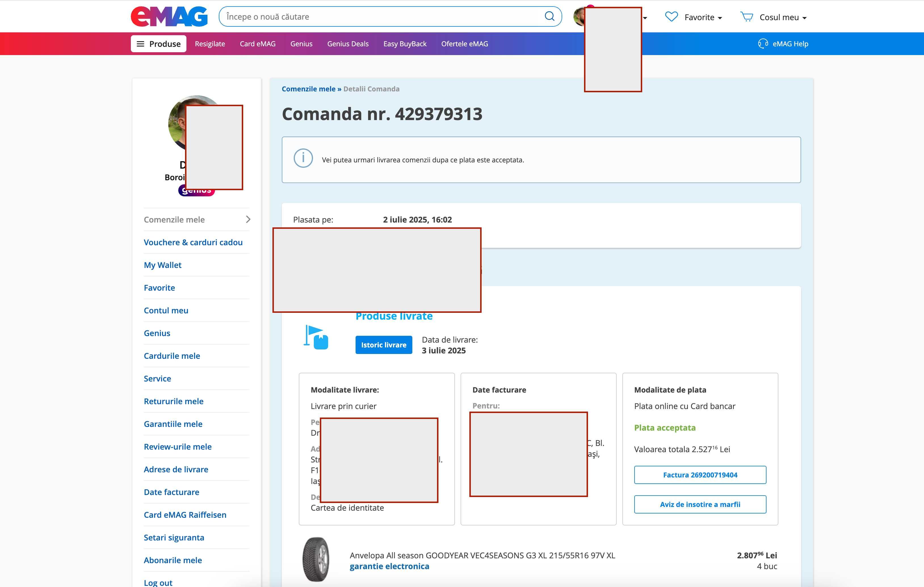Image resolution: width=924 pixels, height=587 pixels.
Task: Click Log out in sidebar
Action: click(158, 582)
